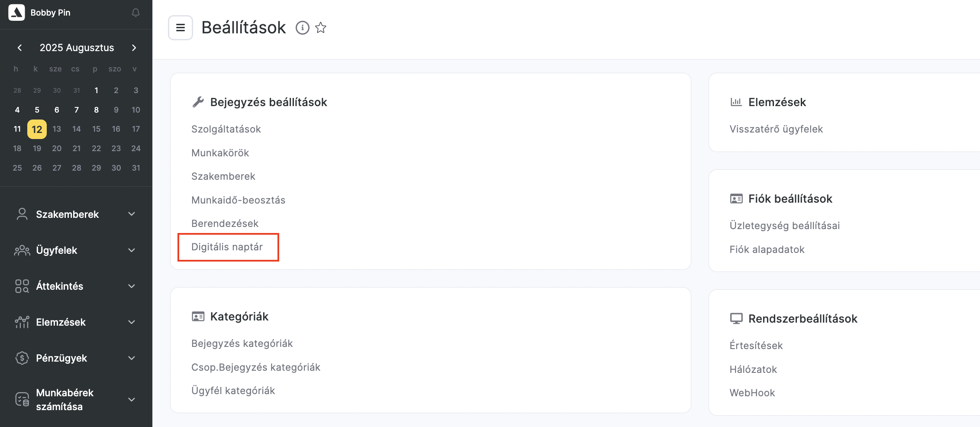Image resolution: width=980 pixels, height=427 pixels.
Task: Open Szolgáltatások settings link
Action: pos(226,129)
